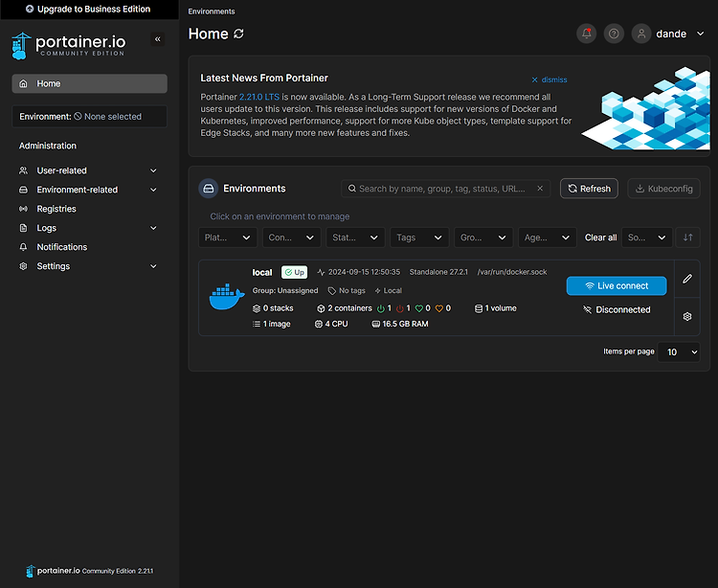Click the /var/run/docker.sock text
This screenshot has width=718, height=588.
click(x=512, y=272)
